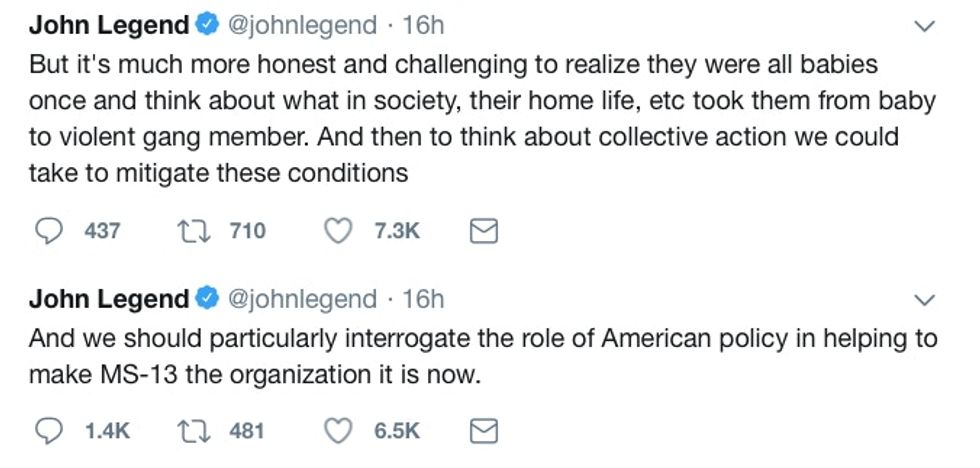Send the gang member tweet via direct message

(x=484, y=231)
